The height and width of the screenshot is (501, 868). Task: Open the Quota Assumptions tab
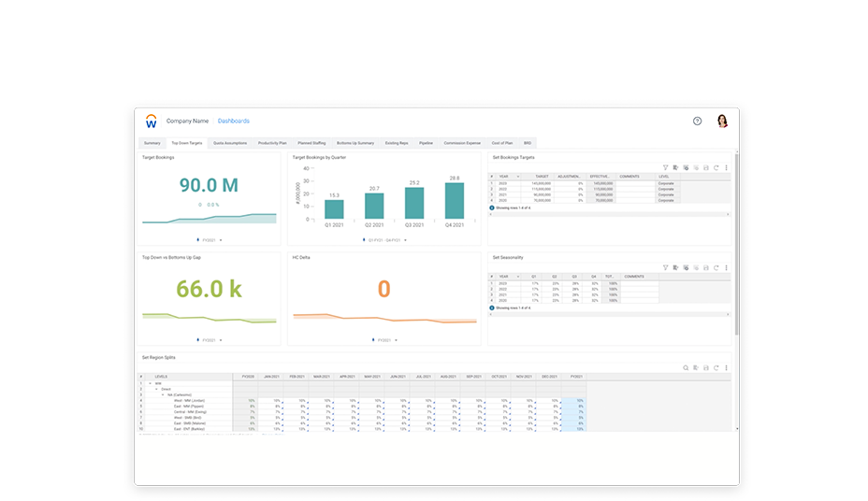pyautogui.click(x=230, y=143)
